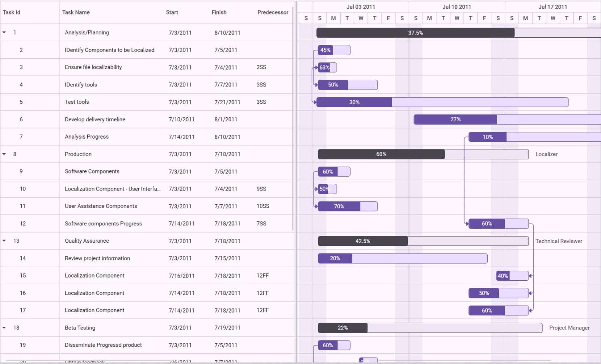This screenshot has height=364, width=601.
Task: Select the Jul 10 2011 week header
Action: [457, 7]
